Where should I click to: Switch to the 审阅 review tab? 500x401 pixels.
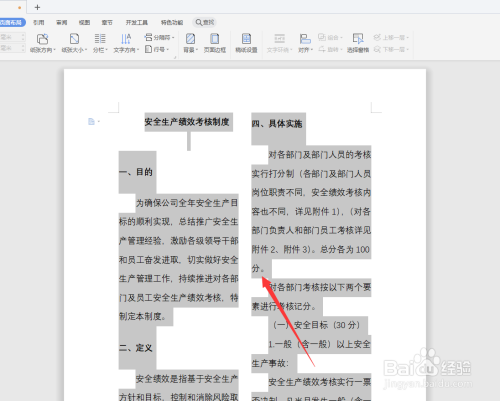tap(62, 22)
